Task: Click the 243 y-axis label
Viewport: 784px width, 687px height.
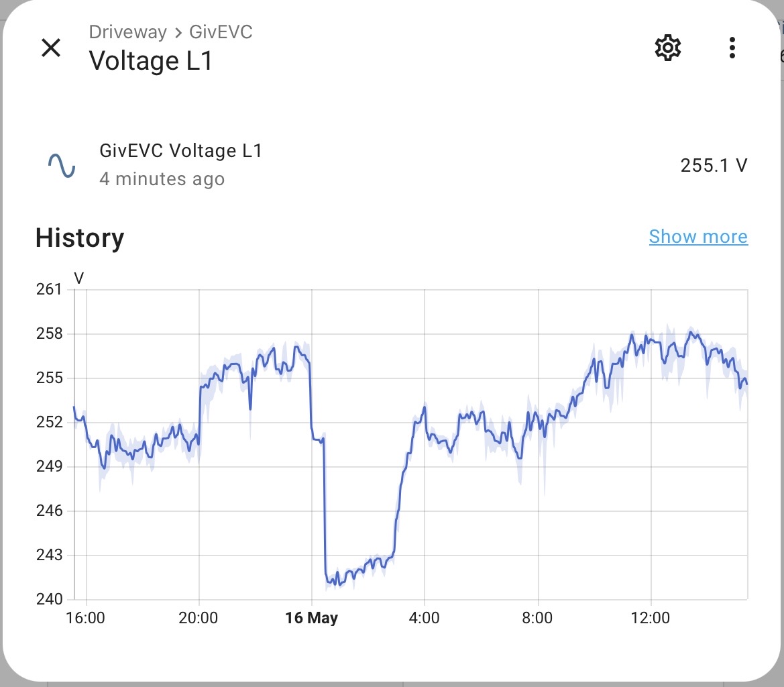Action: coord(49,555)
